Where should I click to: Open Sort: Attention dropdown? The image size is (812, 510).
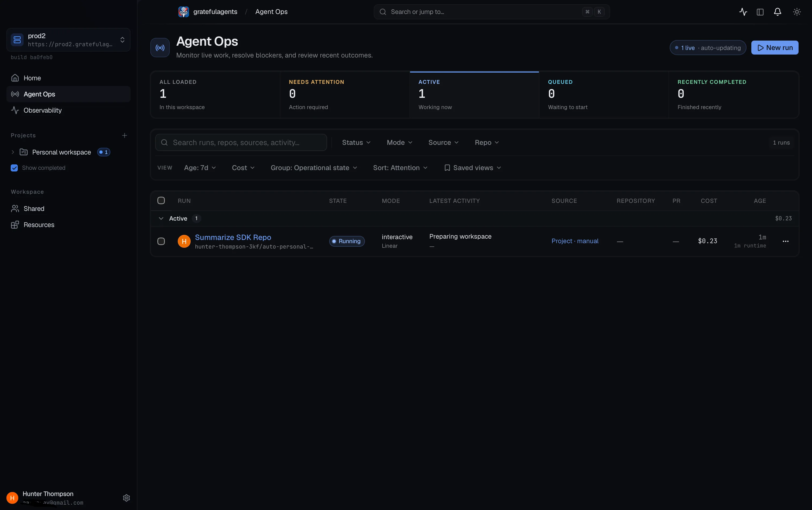coord(400,168)
